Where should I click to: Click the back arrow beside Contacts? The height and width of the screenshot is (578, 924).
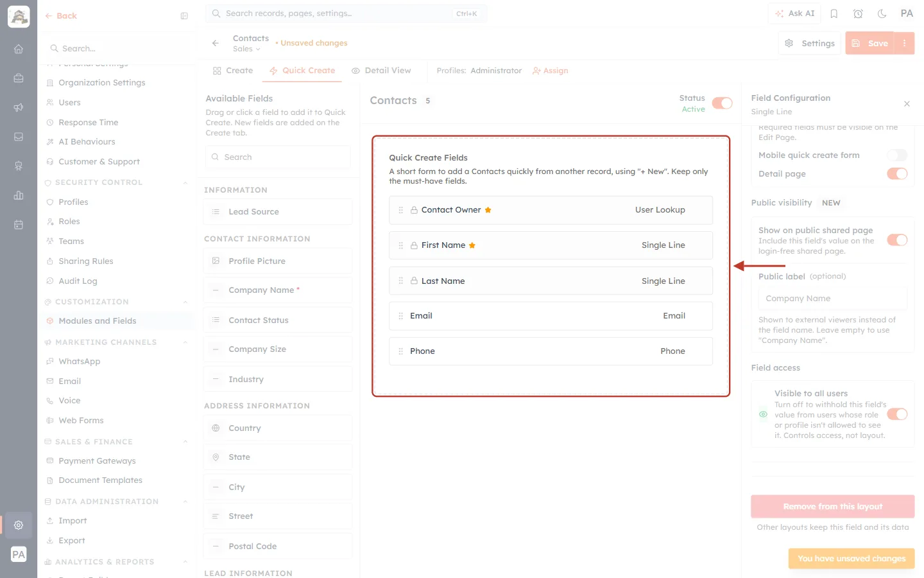(x=216, y=43)
